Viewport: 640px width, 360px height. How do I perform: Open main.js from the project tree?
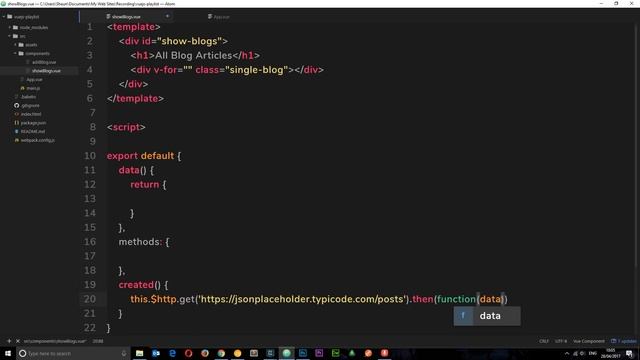click(33, 88)
